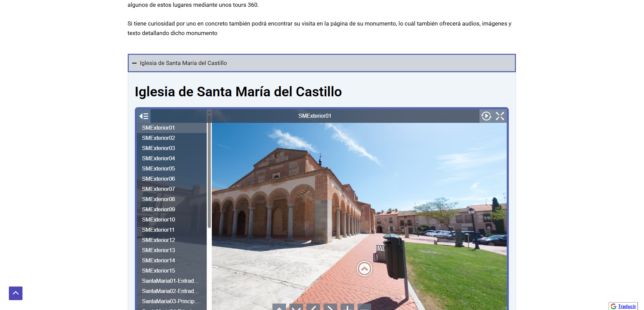Select SMExterior12 in the scene list
This screenshot has width=644, height=310.
(x=172, y=240)
